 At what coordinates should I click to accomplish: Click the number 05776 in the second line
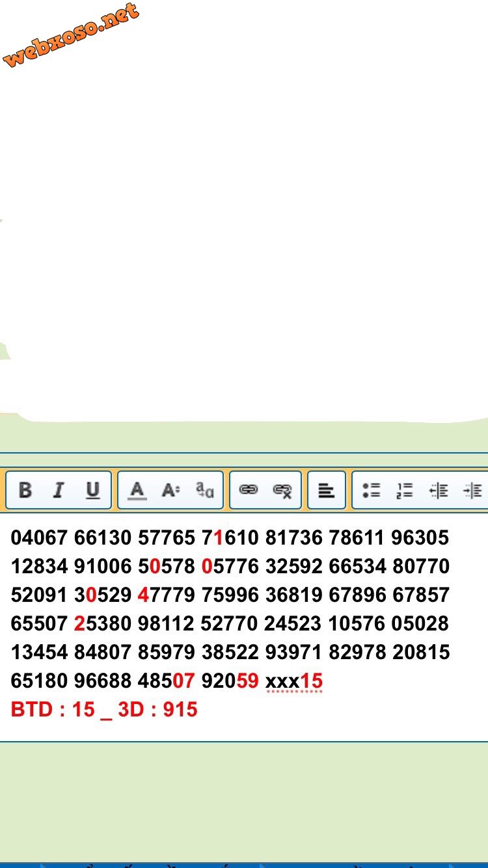[230, 566]
